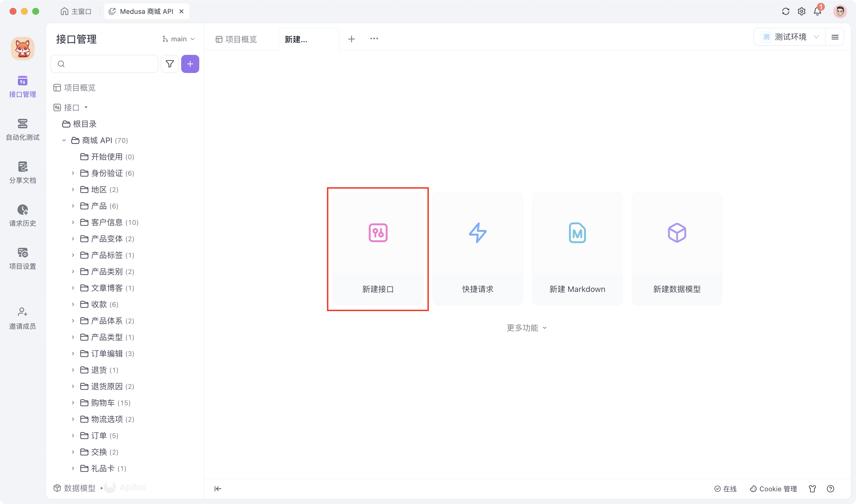This screenshot has width=856, height=504.
Task: Click the sync refresh icon top right
Action: tap(785, 11)
